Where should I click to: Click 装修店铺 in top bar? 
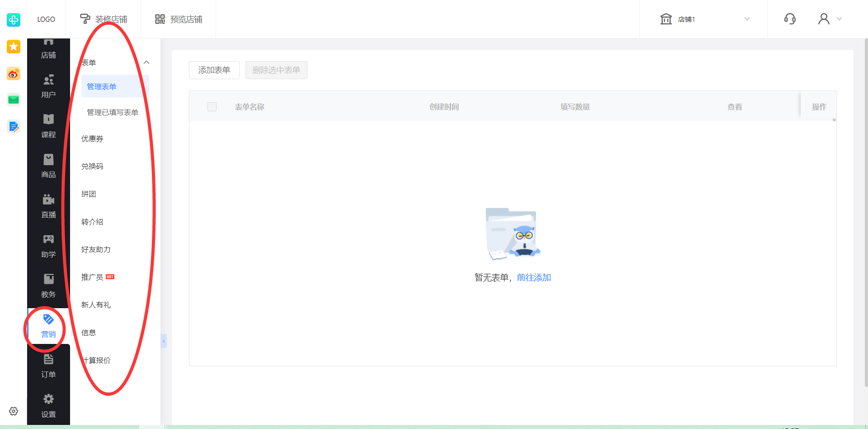(104, 19)
